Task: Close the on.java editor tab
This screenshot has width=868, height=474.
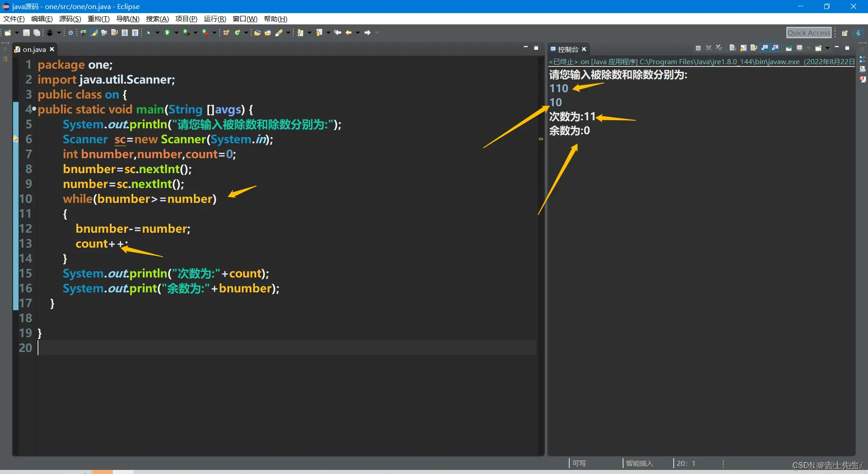Action: [52, 49]
